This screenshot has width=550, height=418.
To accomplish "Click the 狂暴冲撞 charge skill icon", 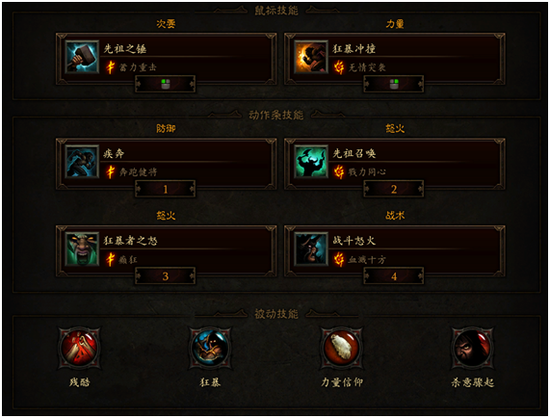I will point(311,57).
